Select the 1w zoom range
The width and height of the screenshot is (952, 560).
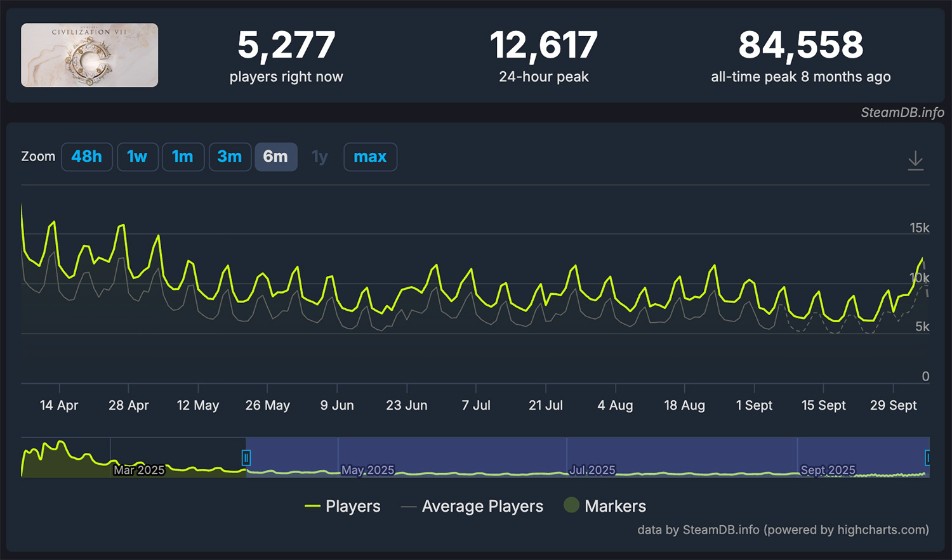click(137, 157)
